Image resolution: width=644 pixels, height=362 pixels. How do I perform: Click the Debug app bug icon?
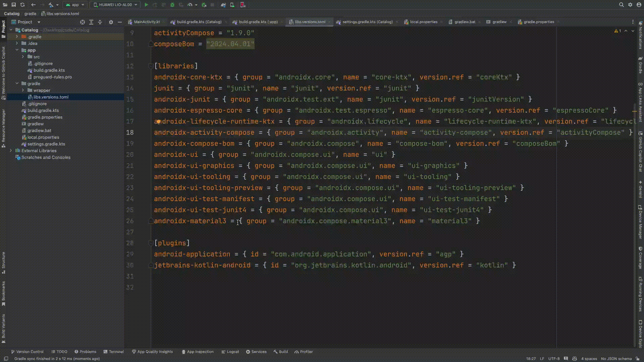point(172,5)
